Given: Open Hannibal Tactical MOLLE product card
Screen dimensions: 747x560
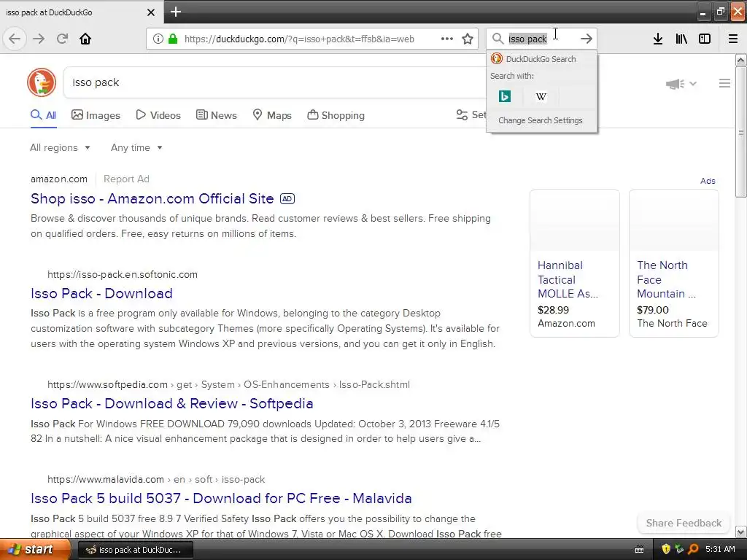Looking at the screenshot, I should click(575, 262).
